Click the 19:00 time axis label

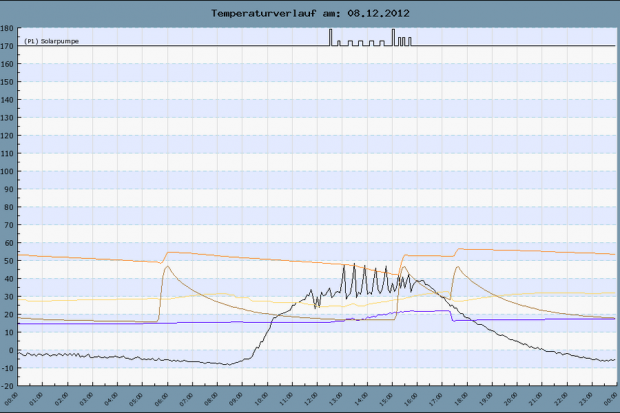click(486, 399)
